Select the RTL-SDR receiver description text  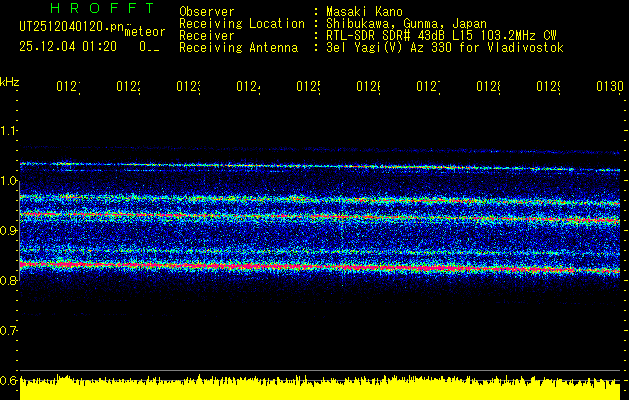pyautogui.click(x=441, y=36)
